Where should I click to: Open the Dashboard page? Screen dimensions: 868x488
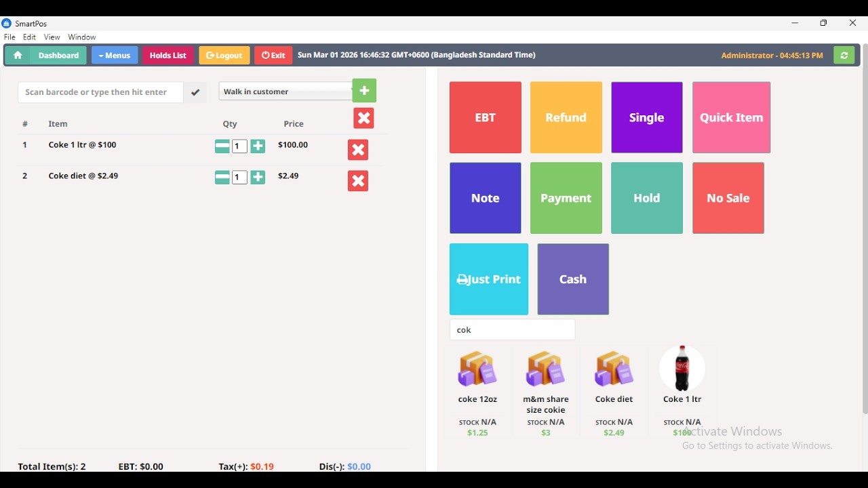[x=59, y=56]
